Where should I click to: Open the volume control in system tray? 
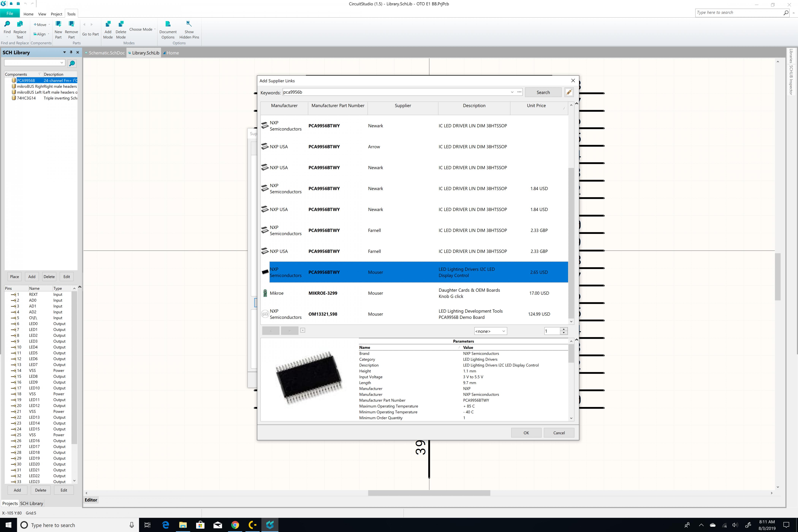735,525
